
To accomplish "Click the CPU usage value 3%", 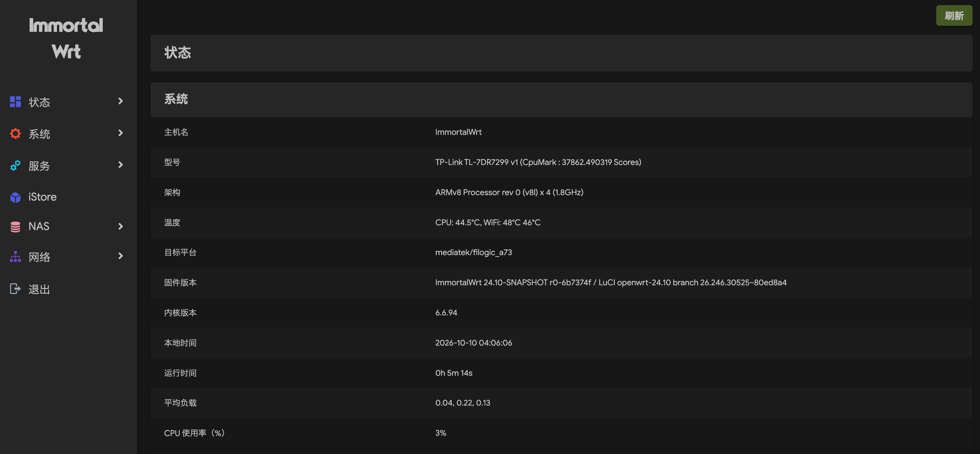I will coord(440,433).
